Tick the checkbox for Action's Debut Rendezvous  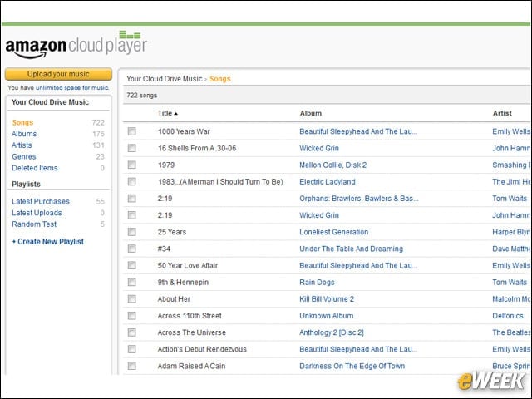click(131, 349)
